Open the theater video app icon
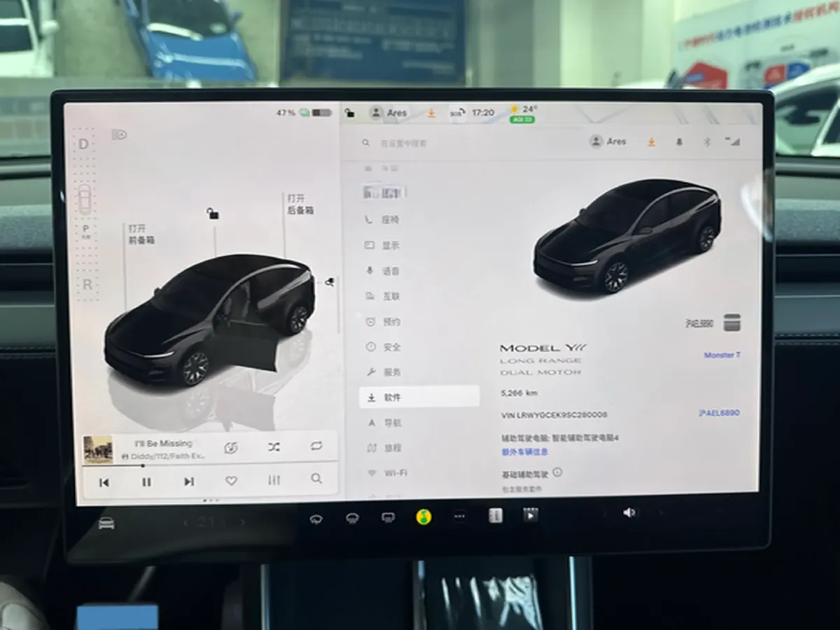The height and width of the screenshot is (630, 840). [x=531, y=516]
